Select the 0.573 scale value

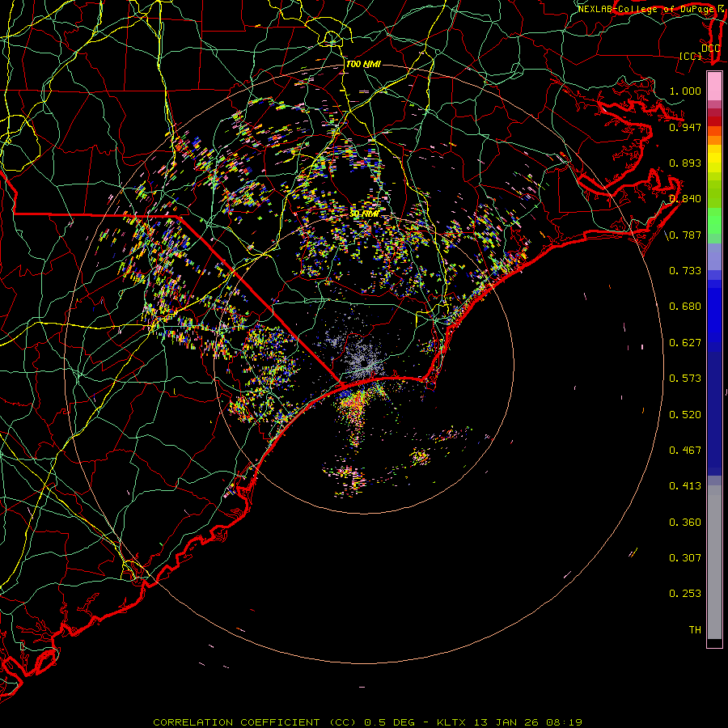[x=685, y=379]
